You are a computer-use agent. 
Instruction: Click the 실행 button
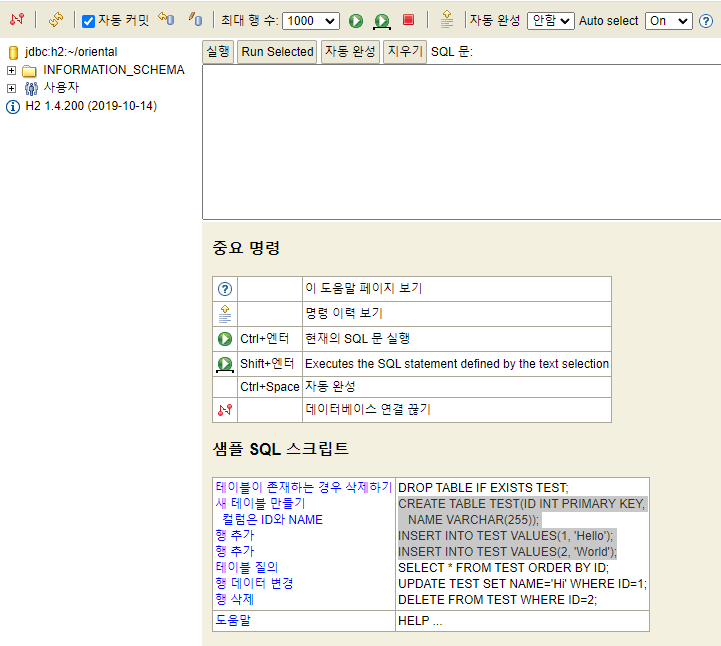(218, 51)
